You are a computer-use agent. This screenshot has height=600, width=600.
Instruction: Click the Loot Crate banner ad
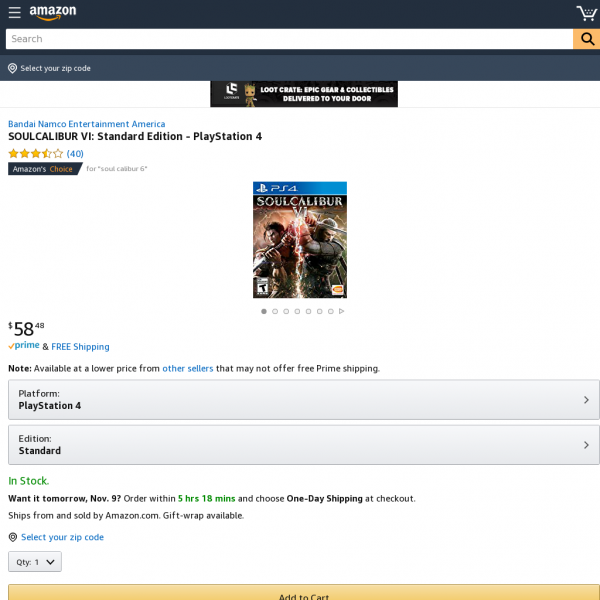coord(304,94)
